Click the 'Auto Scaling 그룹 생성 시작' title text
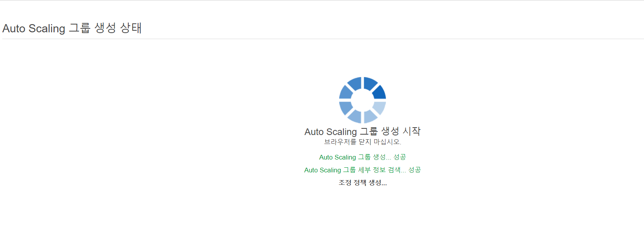 click(363, 131)
